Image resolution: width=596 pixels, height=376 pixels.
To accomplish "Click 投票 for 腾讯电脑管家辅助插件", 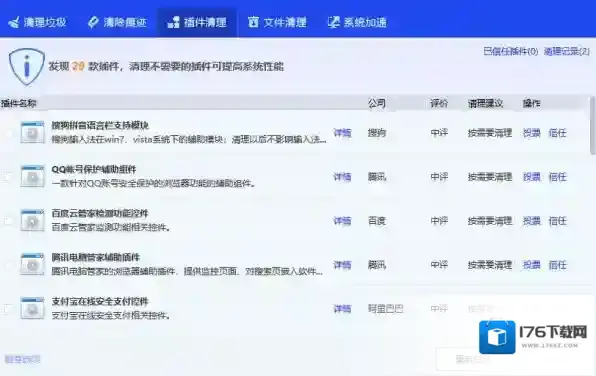I will pos(531,265).
